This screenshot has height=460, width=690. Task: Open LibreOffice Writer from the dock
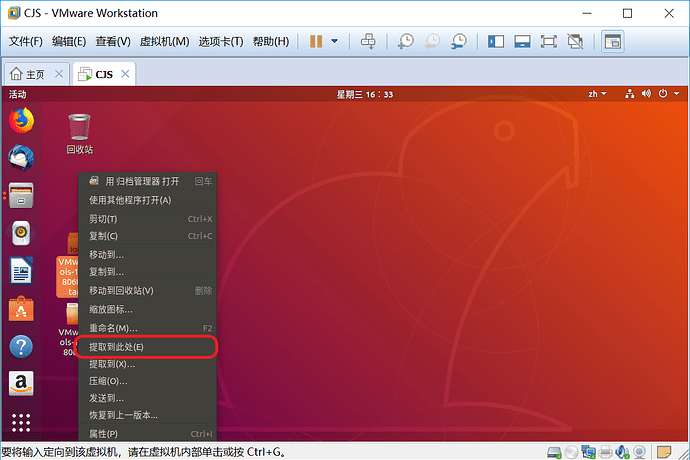point(21,270)
